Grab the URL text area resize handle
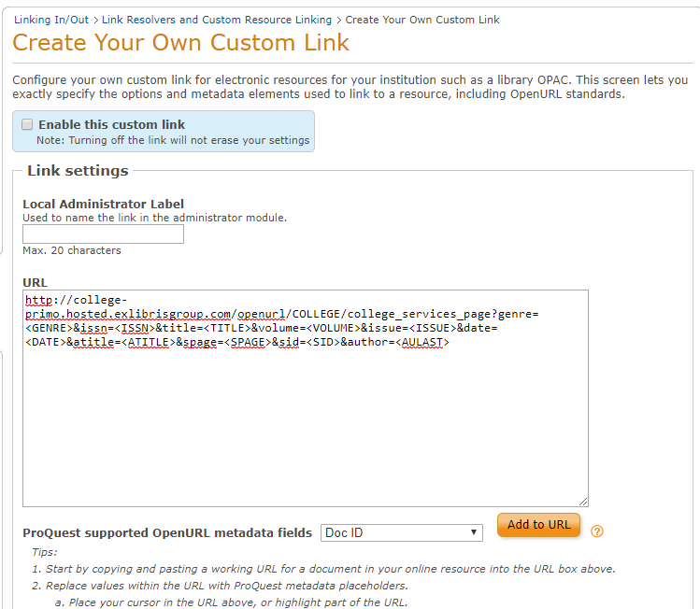The width and height of the screenshot is (700, 609). pos(583,502)
